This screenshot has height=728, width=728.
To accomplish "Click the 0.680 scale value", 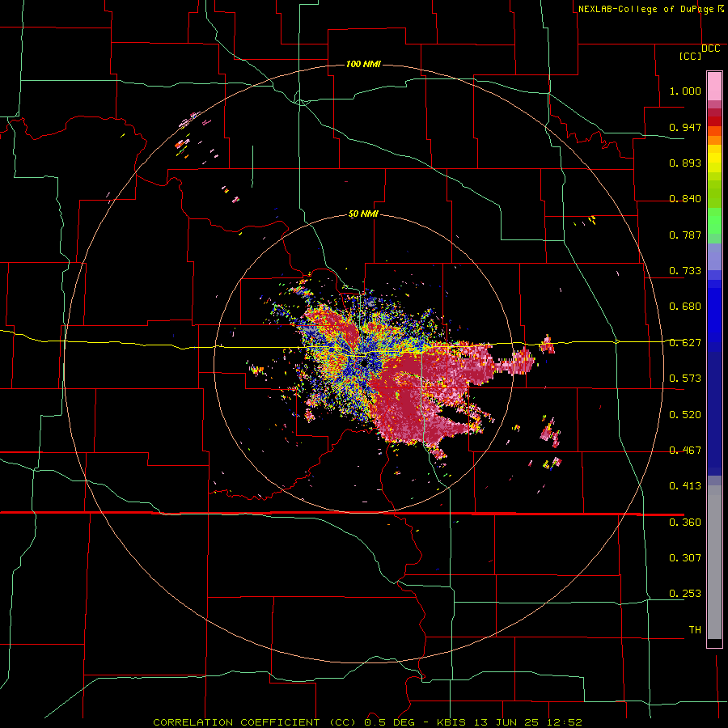I will [x=685, y=307].
